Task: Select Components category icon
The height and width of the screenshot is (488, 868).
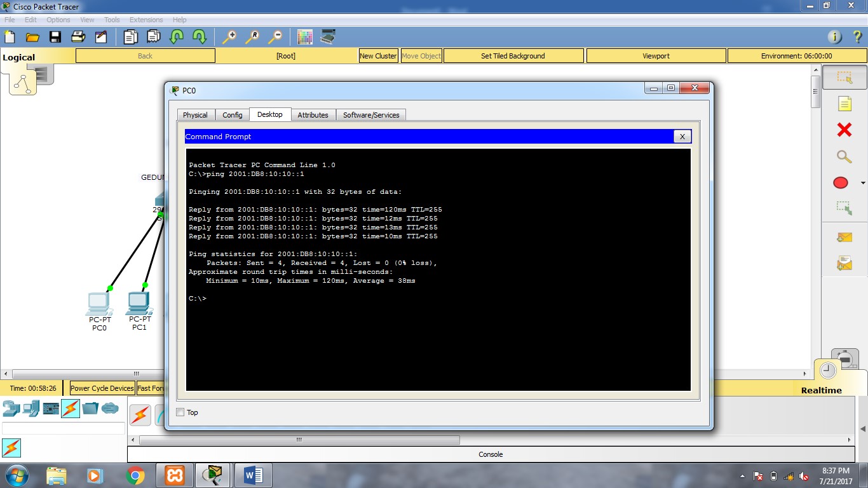Action: point(51,409)
